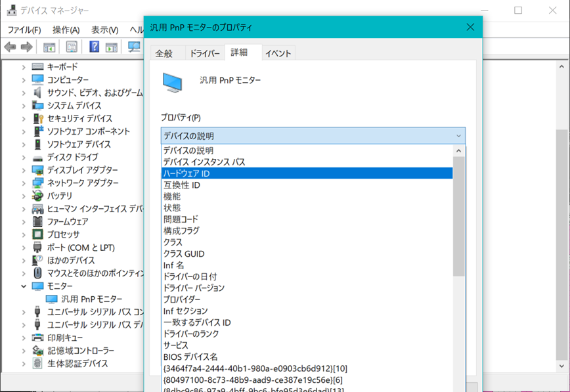Screen dimensions: 570x392
Task: Collapse the モニター tree node
Action: [x=24, y=286]
